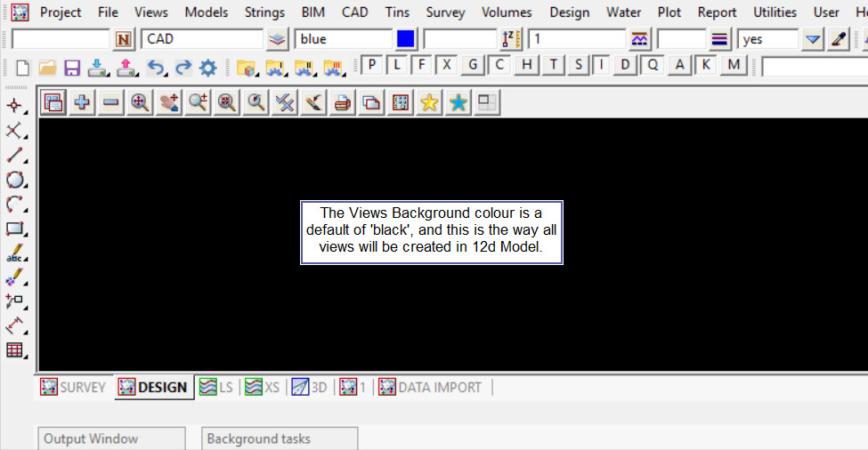The height and width of the screenshot is (450, 868).
Task: Toggle the L snap button
Action: click(x=397, y=65)
